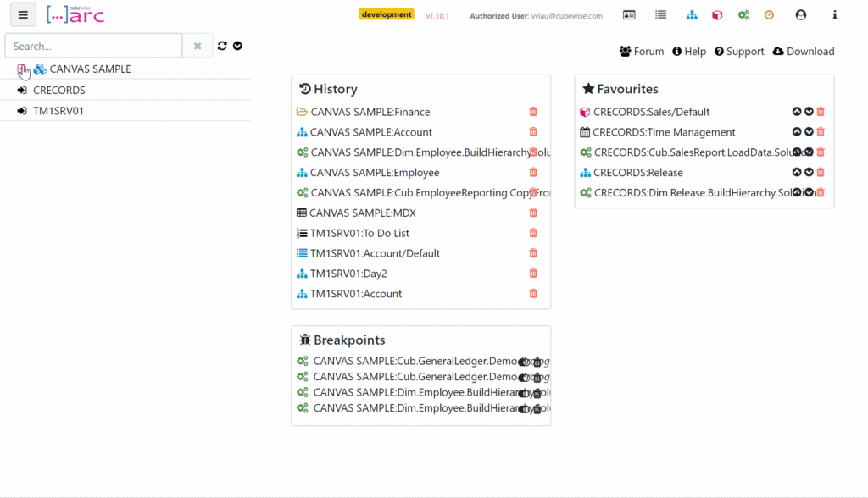Image resolution: width=868 pixels, height=498 pixels.
Task: Open the hamburger menu button
Action: [23, 14]
